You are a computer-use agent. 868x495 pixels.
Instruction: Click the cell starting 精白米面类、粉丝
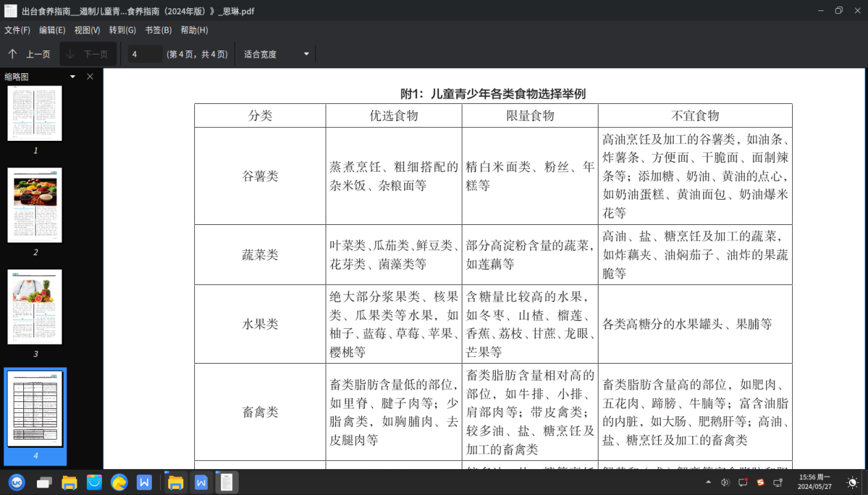tap(530, 176)
